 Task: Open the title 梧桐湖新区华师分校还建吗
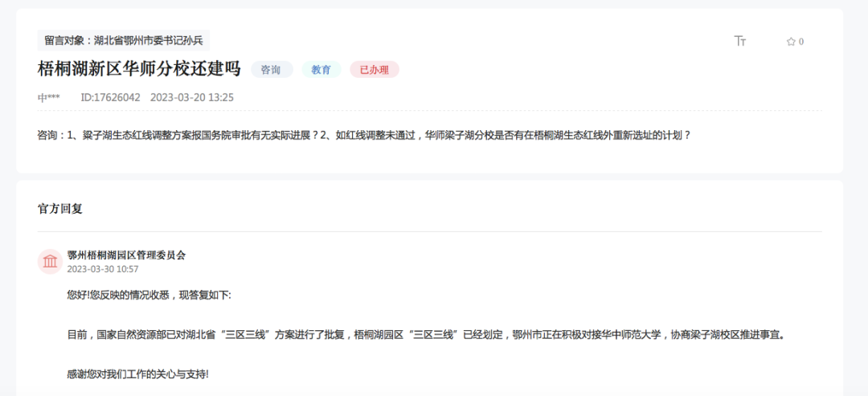[139, 69]
